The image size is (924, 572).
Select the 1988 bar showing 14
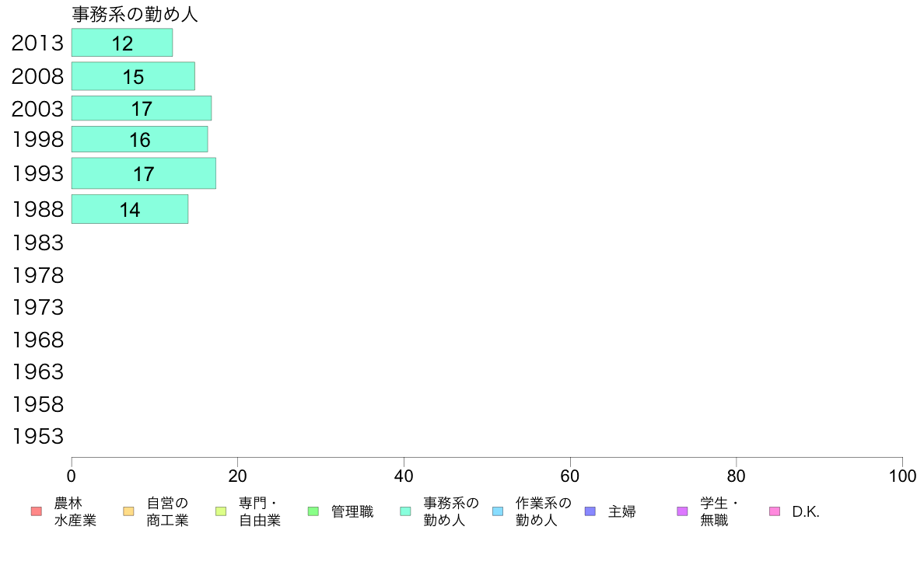(130, 209)
